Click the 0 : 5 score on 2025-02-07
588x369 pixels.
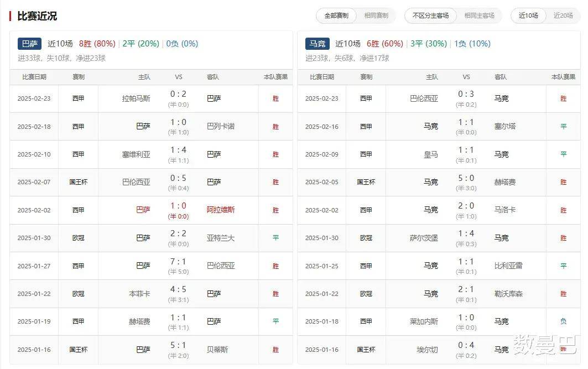pyautogui.click(x=178, y=178)
